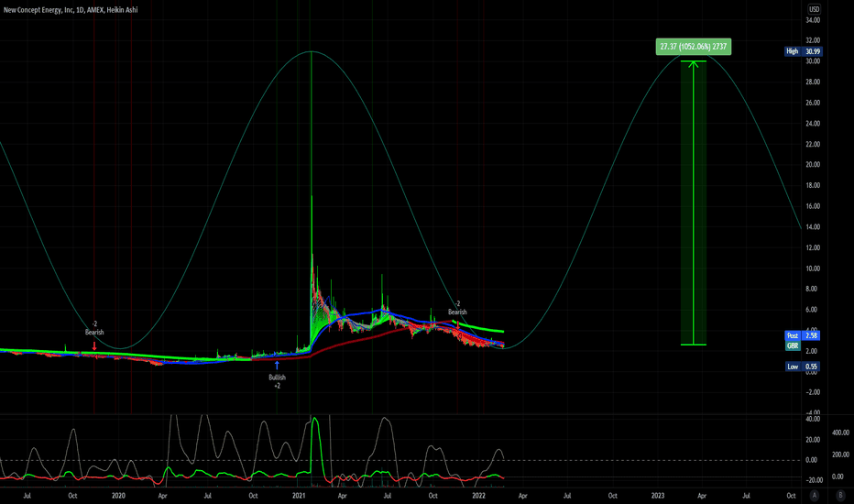The width and height of the screenshot is (854, 504).
Task: Select the High 30.99 price label
Action: [x=803, y=51]
